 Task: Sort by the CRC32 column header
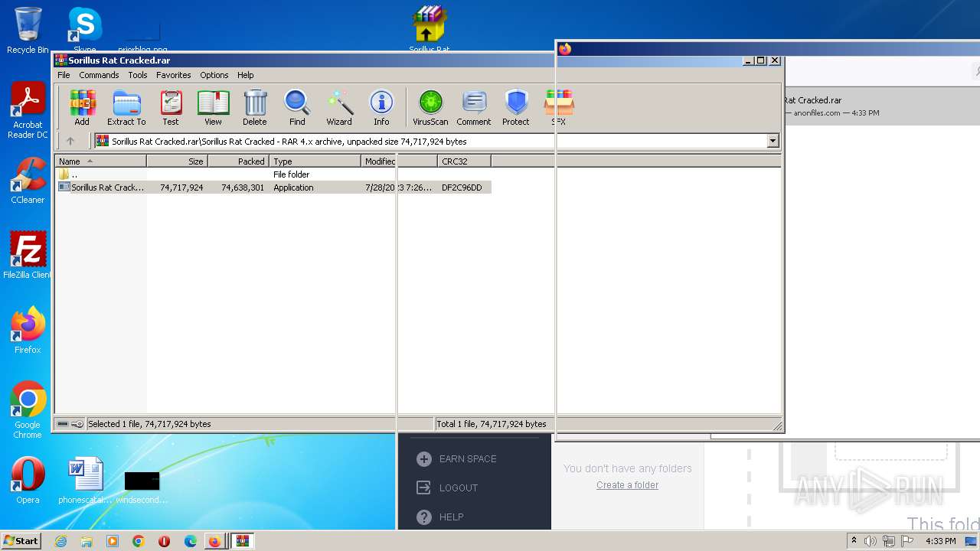click(464, 161)
